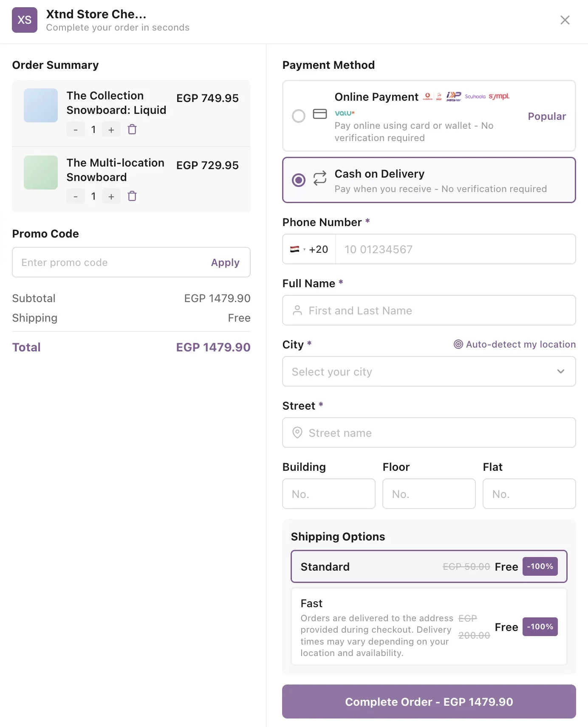Choose the Standard shipping option
The image size is (588, 727).
pos(429,566)
